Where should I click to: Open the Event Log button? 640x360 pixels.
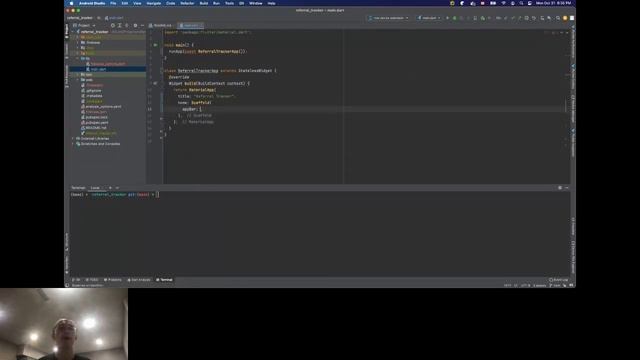(558, 280)
